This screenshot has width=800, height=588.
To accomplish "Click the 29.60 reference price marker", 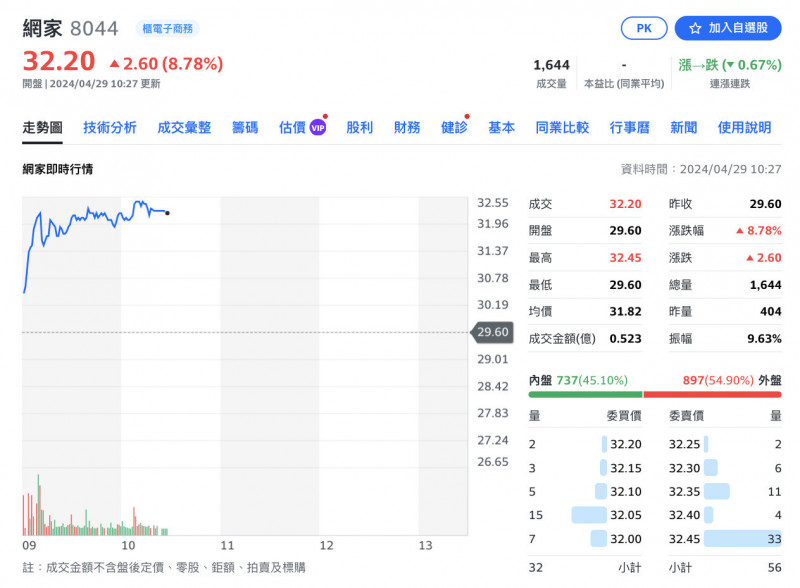I will click(492, 332).
